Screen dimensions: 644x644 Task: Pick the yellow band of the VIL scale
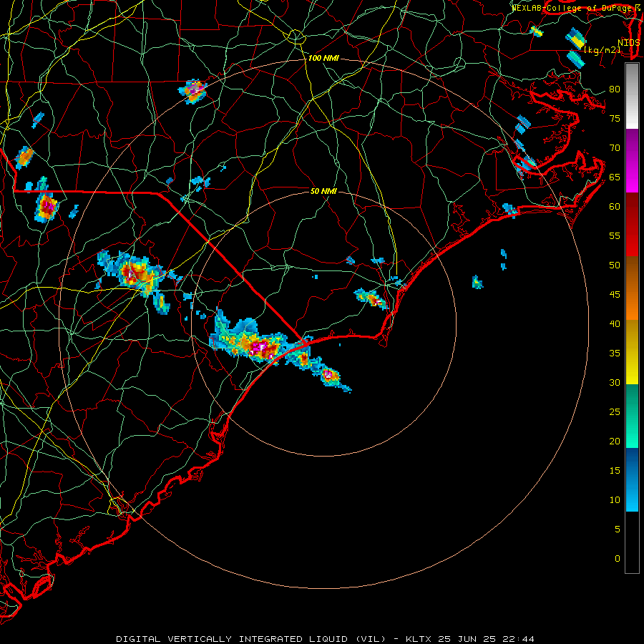click(632, 352)
